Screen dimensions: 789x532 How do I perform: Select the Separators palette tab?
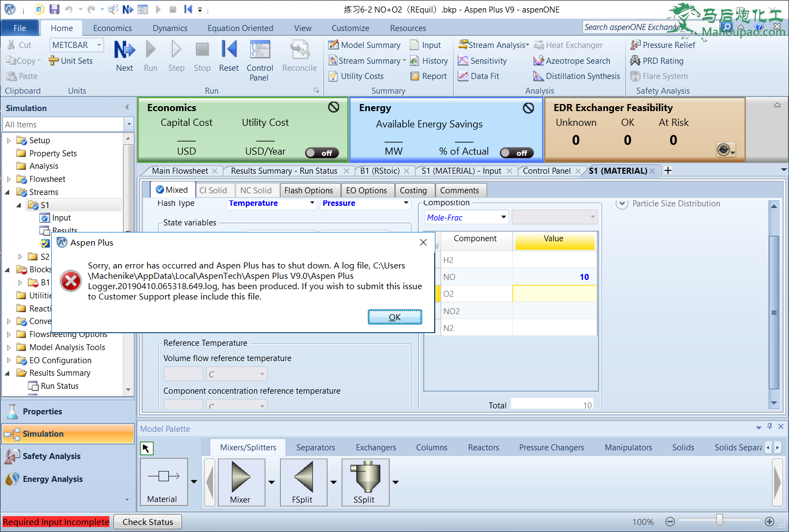point(315,448)
